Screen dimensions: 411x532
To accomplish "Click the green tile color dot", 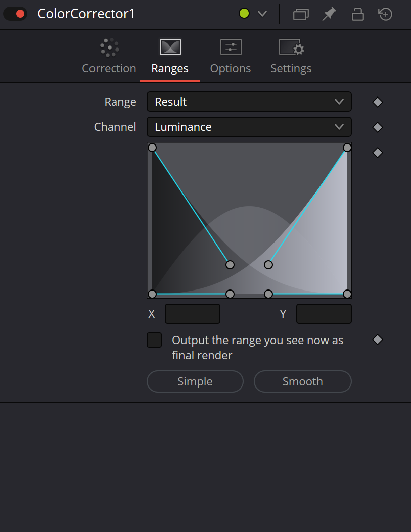I will pos(244,14).
